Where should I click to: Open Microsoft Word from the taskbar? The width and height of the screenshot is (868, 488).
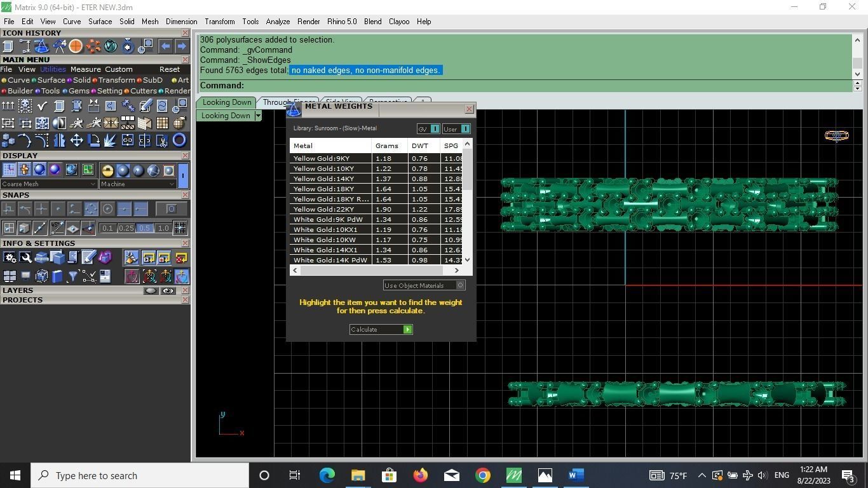(x=576, y=475)
